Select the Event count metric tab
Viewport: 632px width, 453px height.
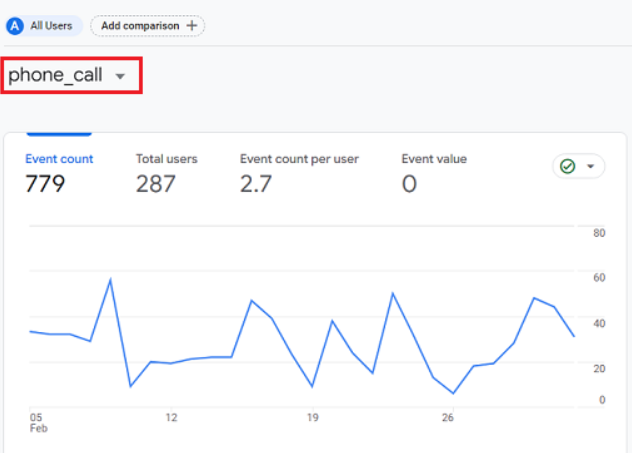(59, 159)
